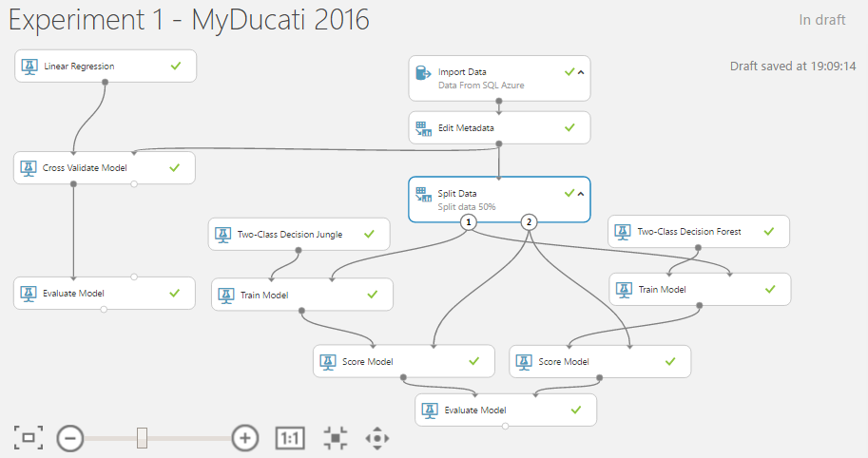Click the Linear Regression module icon
This screenshot has height=458, width=868.
pyautogui.click(x=29, y=67)
